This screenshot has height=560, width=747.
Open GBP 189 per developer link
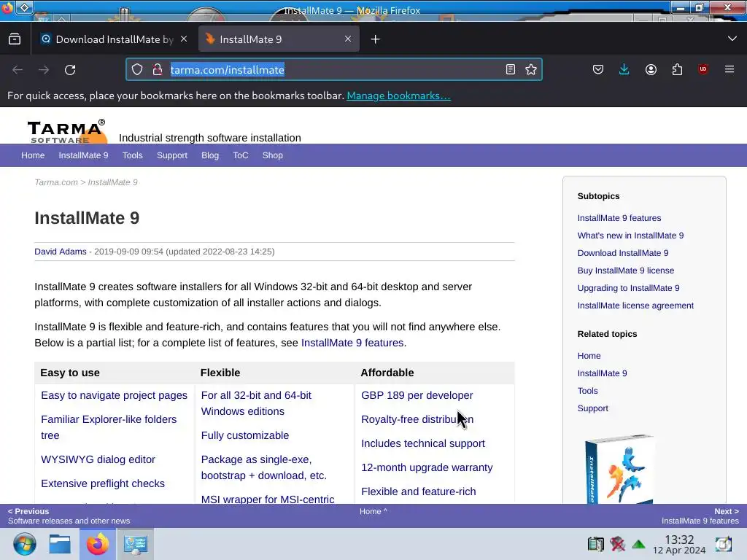coord(417,395)
